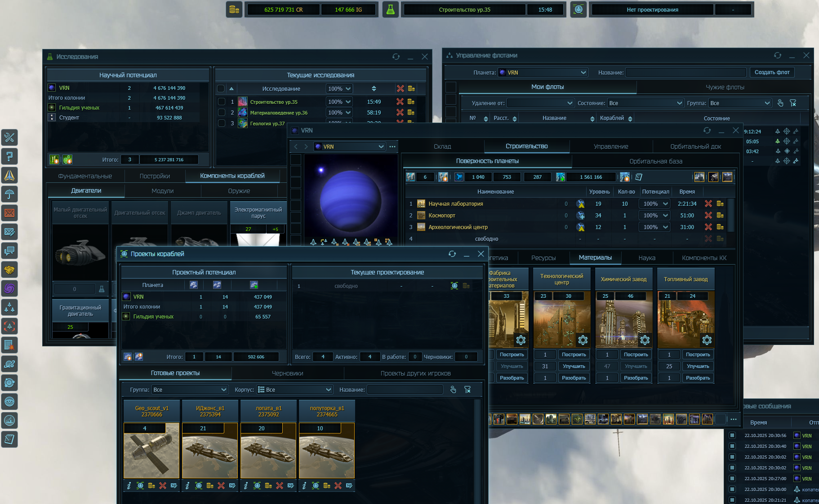The width and height of the screenshot is (819, 504).
Task: Click the Название field in fleet management
Action: [x=685, y=72]
